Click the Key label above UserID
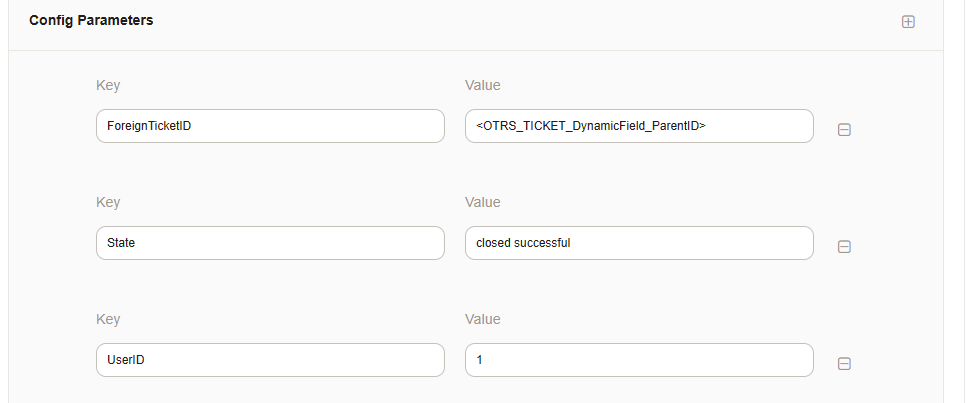The width and height of the screenshot is (967, 403). pyautogui.click(x=108, y=319)
